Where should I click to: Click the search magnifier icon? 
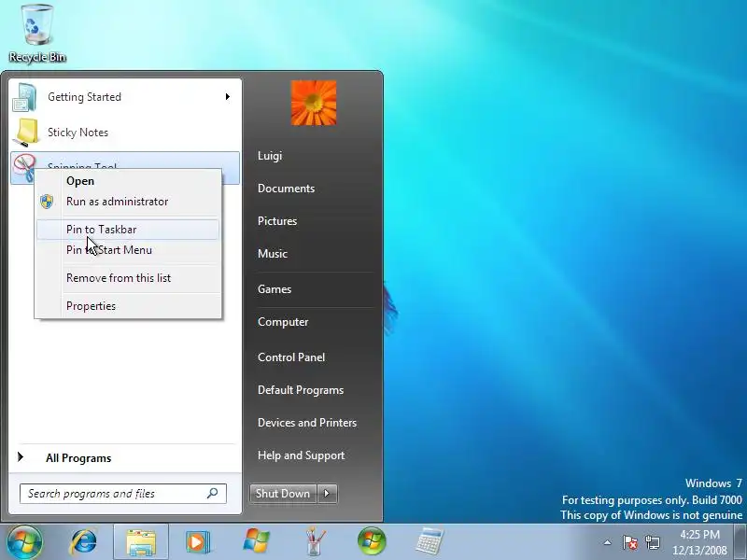pos(213,494)
